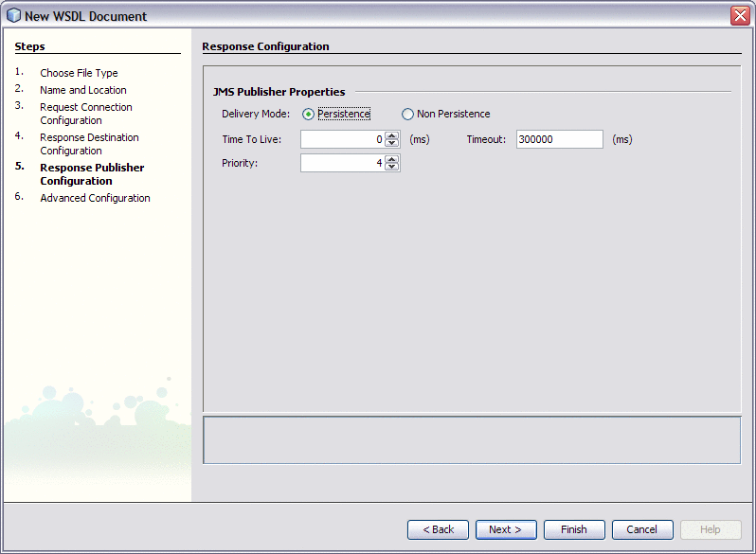Click the 'Timeout:' label
Screen dimensions: 756x554
click(486, 139)
